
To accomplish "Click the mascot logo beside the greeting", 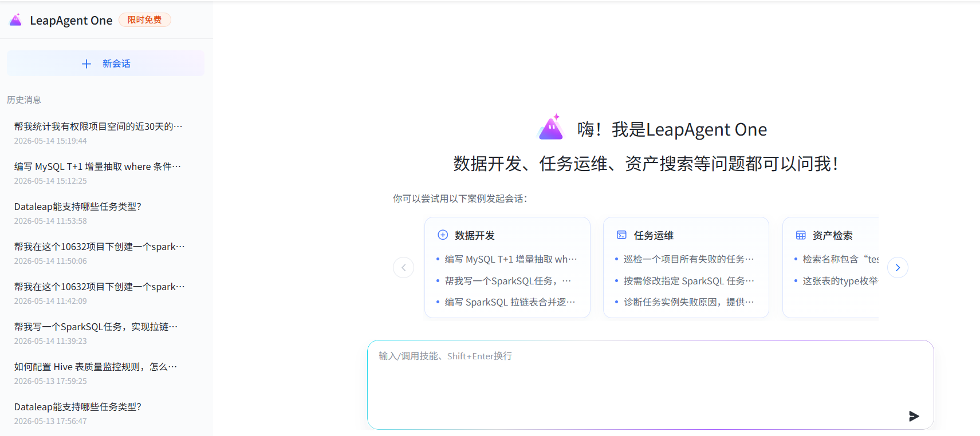I will point(552,127).
